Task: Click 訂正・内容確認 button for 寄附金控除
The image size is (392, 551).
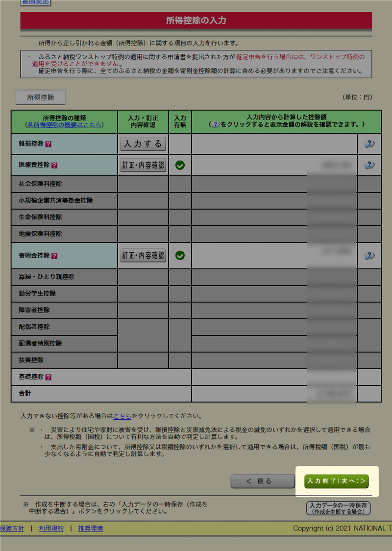Action: click(x=143, y=256)
